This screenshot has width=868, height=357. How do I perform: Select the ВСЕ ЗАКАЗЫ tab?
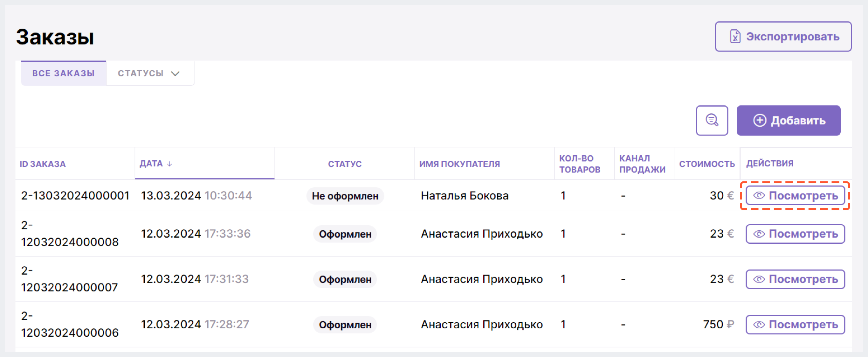click(x=63, y=73)
